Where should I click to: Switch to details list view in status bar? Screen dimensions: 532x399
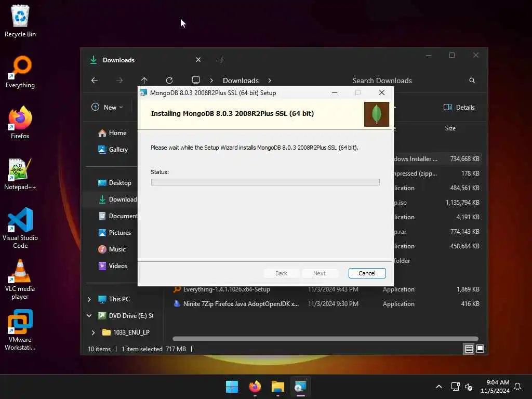[x=469, y=349]
